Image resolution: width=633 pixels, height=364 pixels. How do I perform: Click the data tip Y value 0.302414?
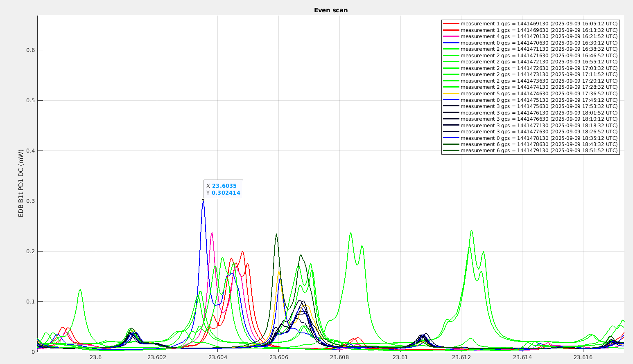point(226,193)
